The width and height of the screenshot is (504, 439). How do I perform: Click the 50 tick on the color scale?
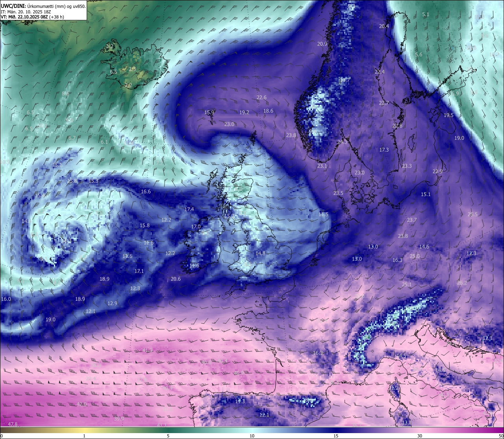501,436
